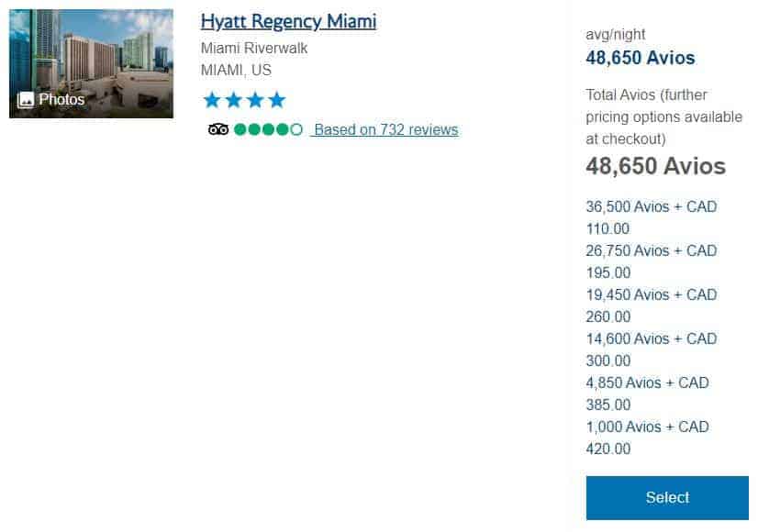Click the white Photos label on thumbnail
The width and height of the screenshot is (758, 532).
coord(61,100)
